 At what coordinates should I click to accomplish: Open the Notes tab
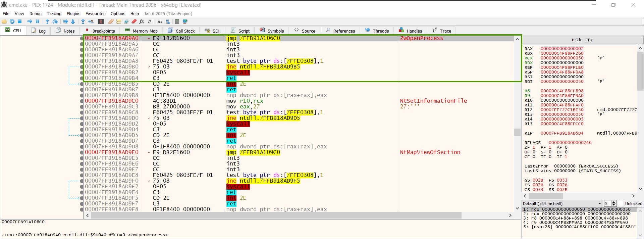click(x=65, y=31)
